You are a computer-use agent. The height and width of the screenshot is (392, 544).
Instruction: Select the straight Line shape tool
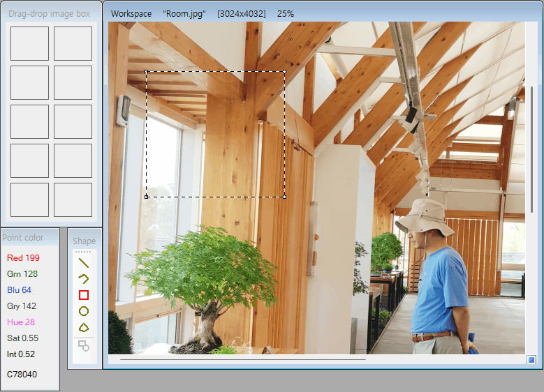[84, 263]
